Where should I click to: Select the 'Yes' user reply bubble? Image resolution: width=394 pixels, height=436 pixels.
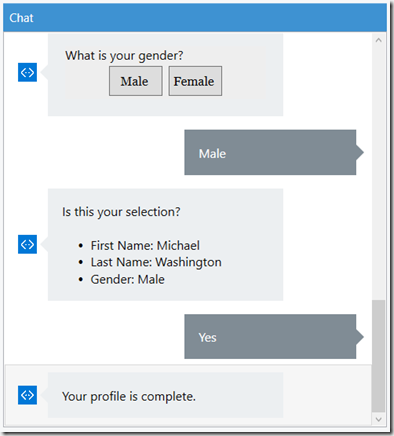click(270, 337)
